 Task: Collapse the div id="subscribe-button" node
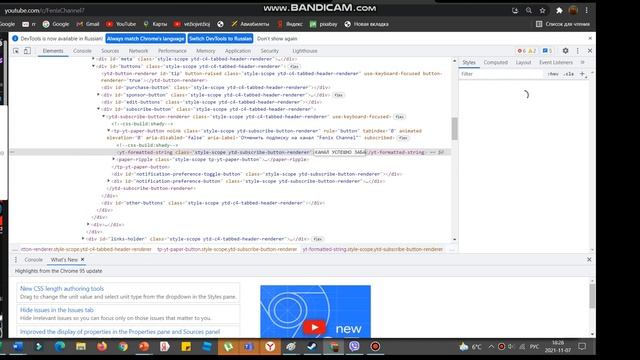98,109
